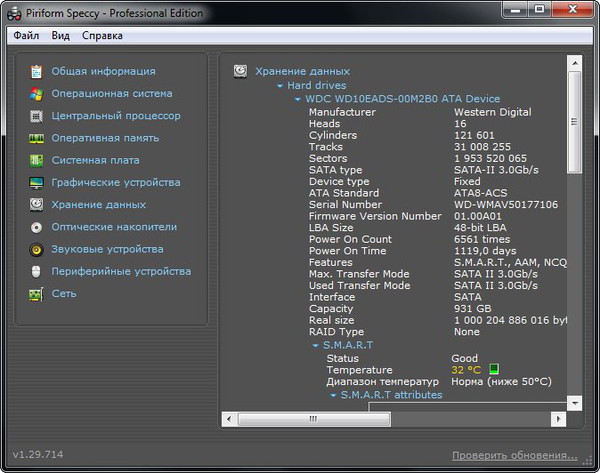This screenshot has width=600, height=473.
Task: Collapse the S.M.A.R.T attributes node
Action: (x=333, y=395)
